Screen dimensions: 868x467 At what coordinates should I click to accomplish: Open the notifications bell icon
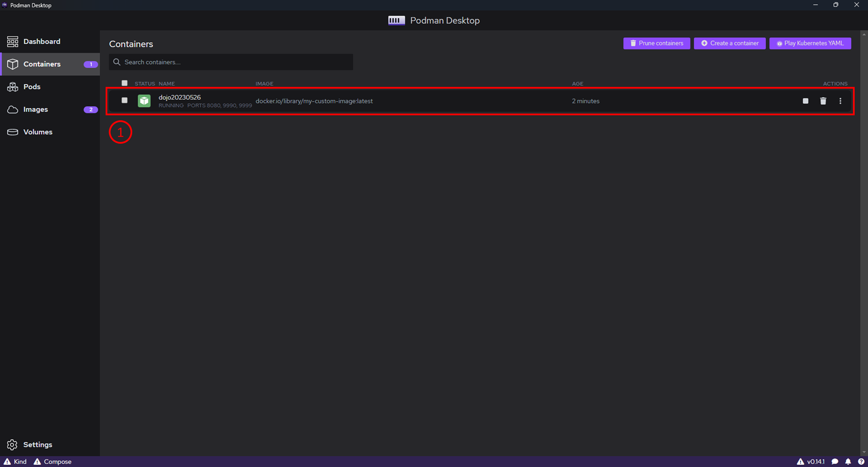tap(848, 462)
